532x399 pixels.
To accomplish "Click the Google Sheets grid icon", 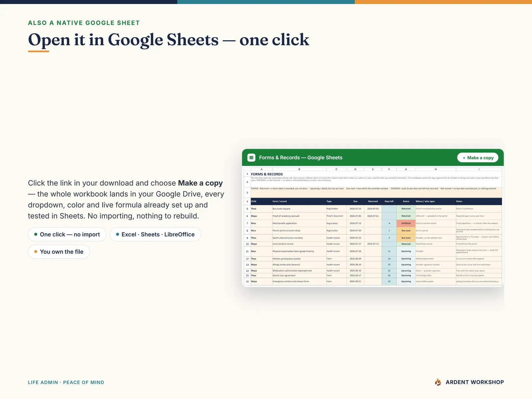I will pyautogui.click(x=251, y=158).
